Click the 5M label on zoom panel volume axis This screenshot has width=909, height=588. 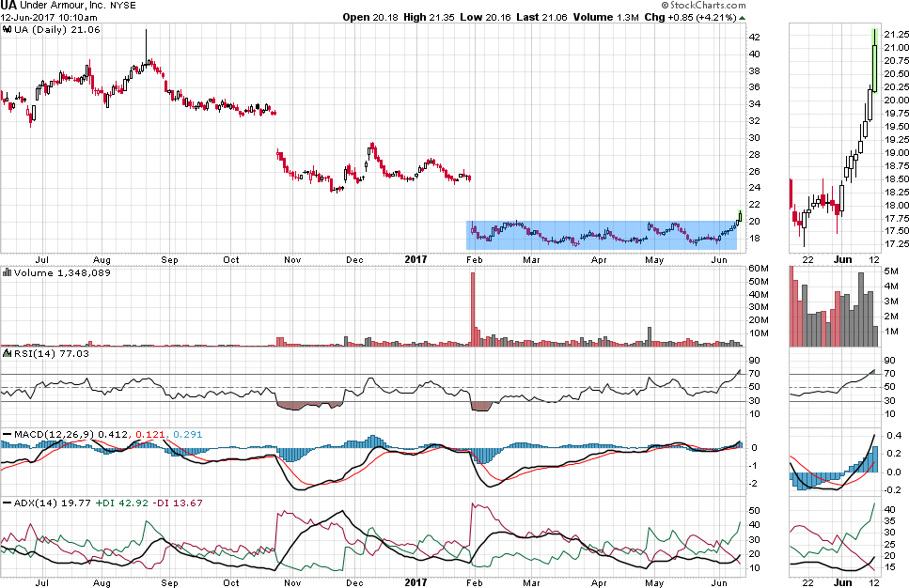pyautogui.click(x=891, y=271)
